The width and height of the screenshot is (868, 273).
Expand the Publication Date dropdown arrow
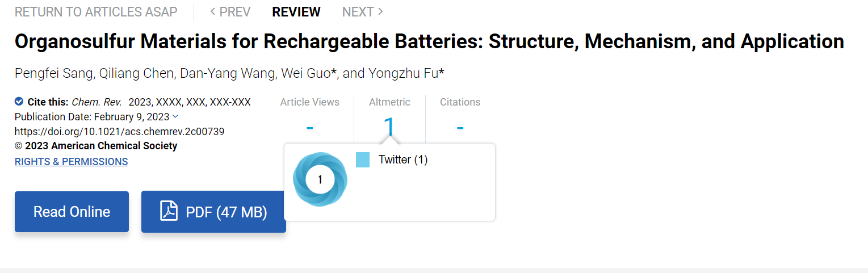[x=175, y=116]
